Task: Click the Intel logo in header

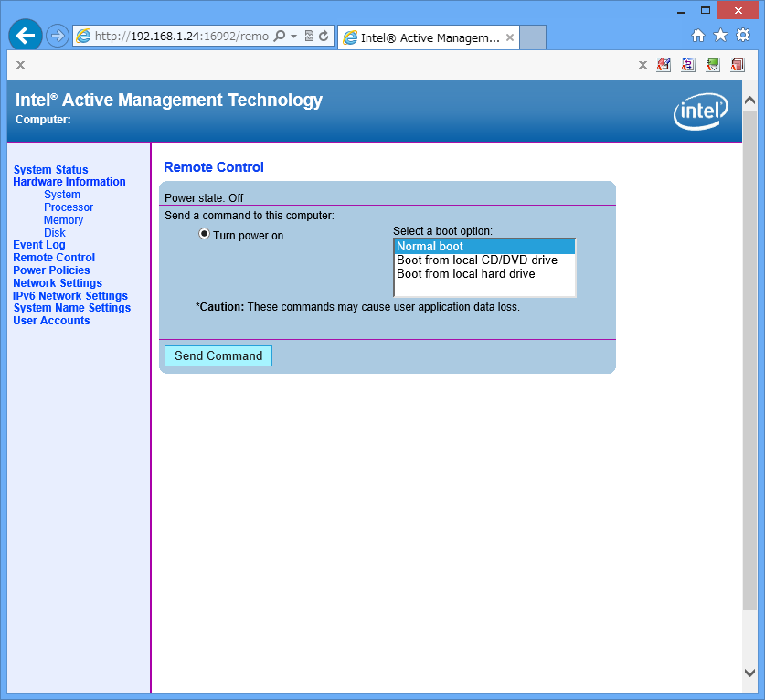Action: pos(700,111)
